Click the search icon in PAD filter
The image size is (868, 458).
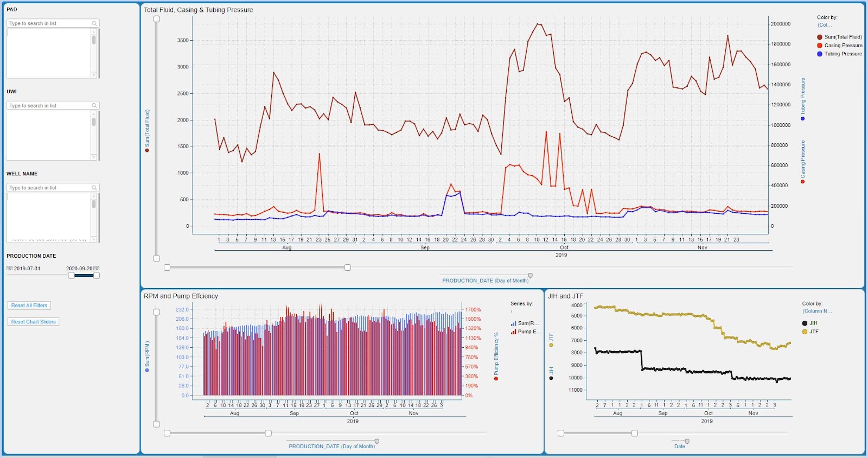tap(94, 23)
